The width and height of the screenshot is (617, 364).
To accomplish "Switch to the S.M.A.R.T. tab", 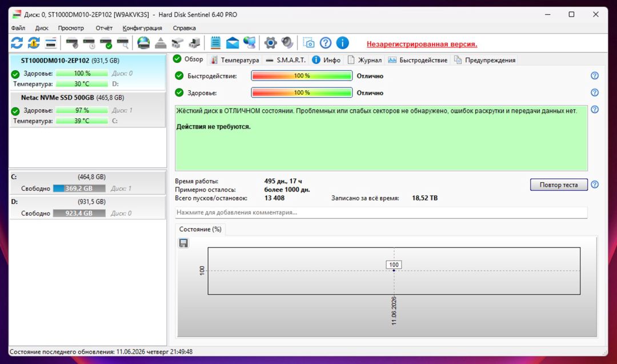I will [286, 60].
